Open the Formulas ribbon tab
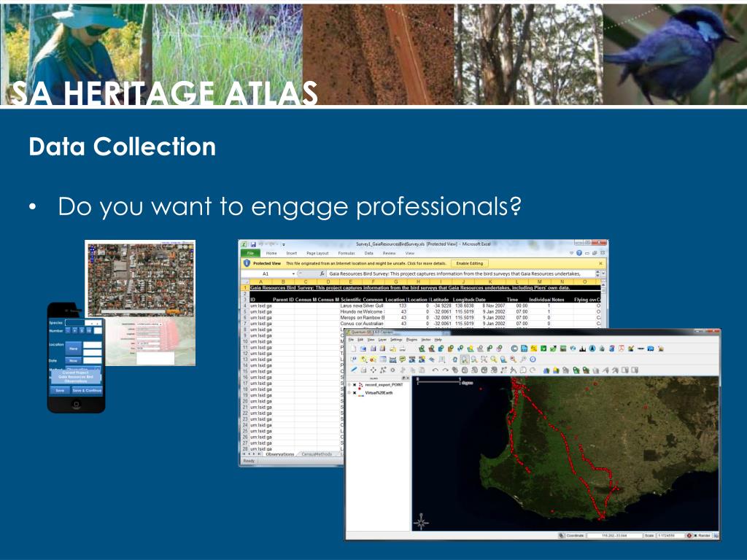Image resolution: width=747 pixels, height=560 pixels. (x=347, y=253)
